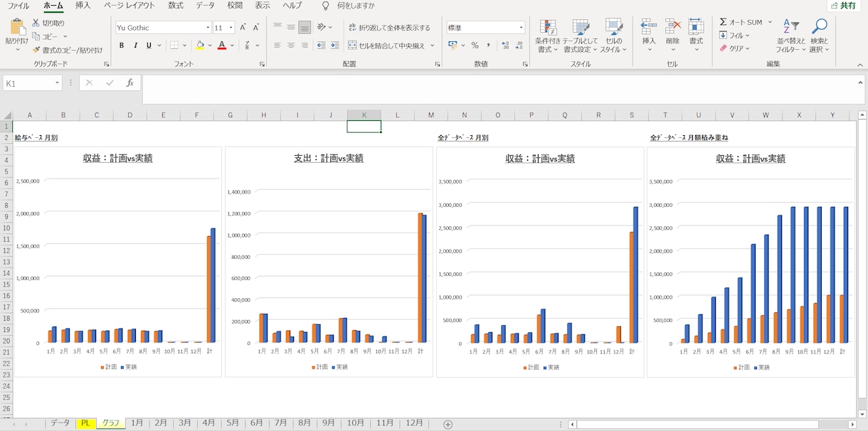Image resolution: width=868 pixels, height=431 pixels.
Task: Click the Copy (コピー) icon
Action: pos(36,36)
